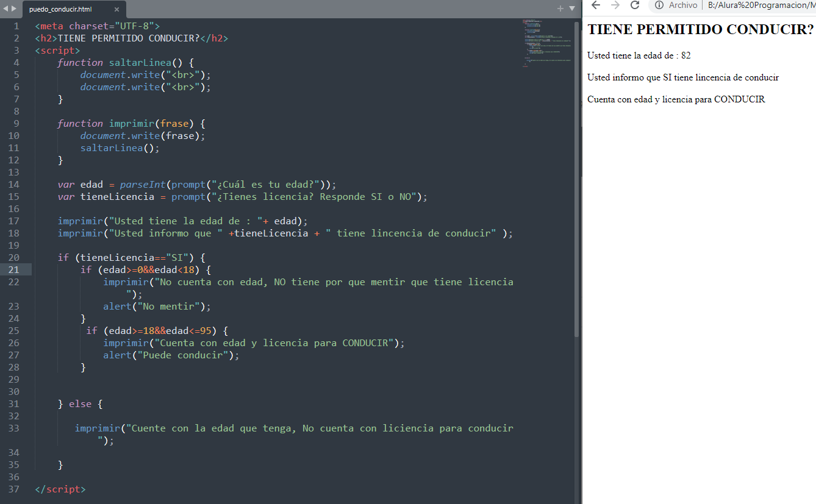The width and height of the screenshot is (816, 504).
Task: Click browser text 'Usted tiene la edad de : 82'
Action: pos(639,55)
